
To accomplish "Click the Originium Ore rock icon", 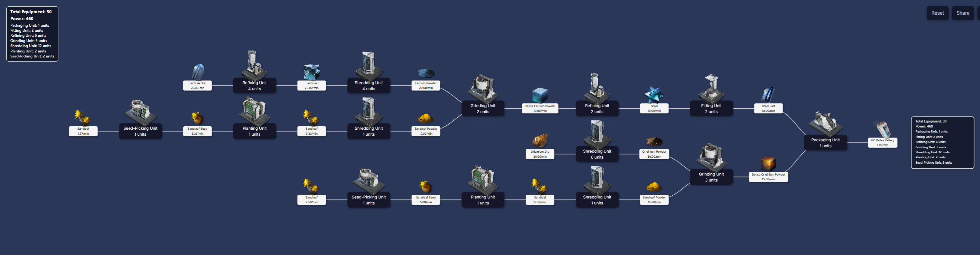I will point(540,141).
